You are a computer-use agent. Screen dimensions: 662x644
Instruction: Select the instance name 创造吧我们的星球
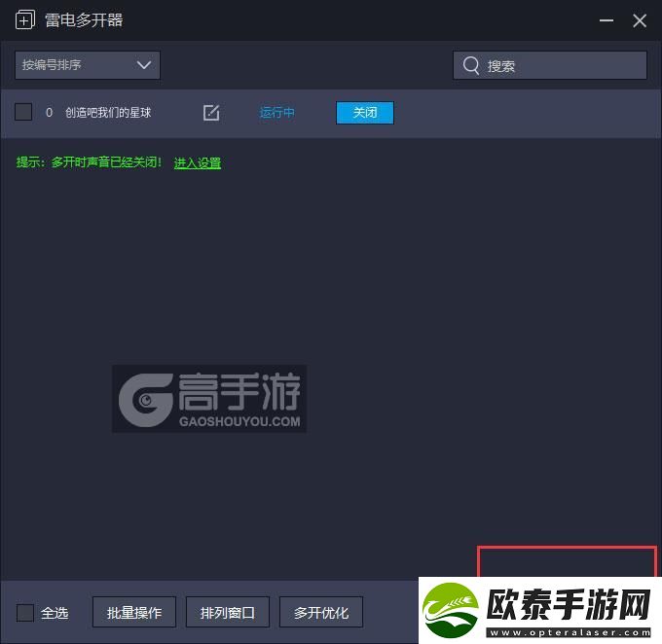click(x=108, y=113)
